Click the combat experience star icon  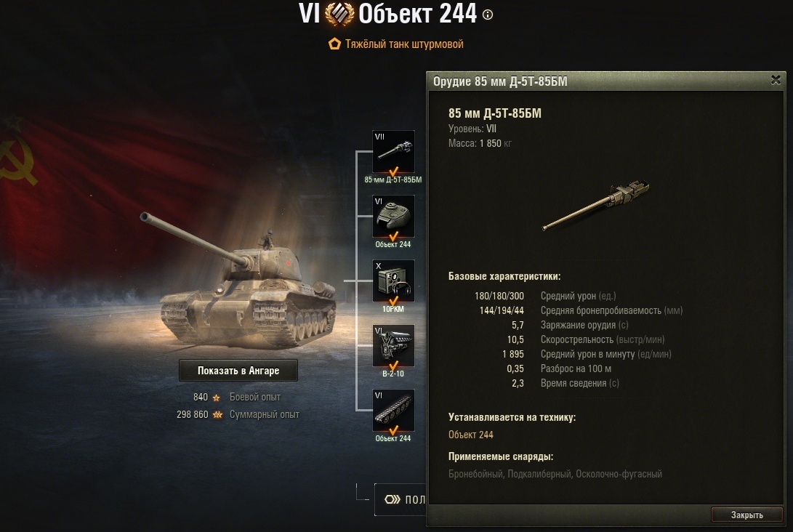(217, 398)
